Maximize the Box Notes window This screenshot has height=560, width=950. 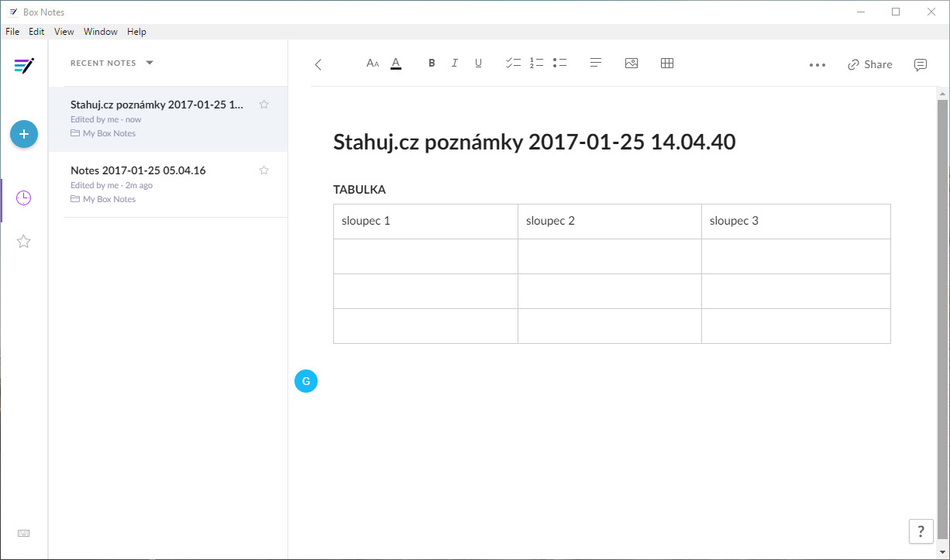coord(896,12)
